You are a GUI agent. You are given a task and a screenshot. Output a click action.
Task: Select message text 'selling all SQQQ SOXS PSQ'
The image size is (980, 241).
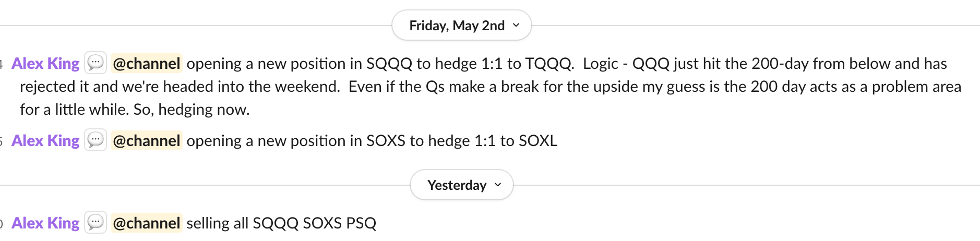point(281,223)
